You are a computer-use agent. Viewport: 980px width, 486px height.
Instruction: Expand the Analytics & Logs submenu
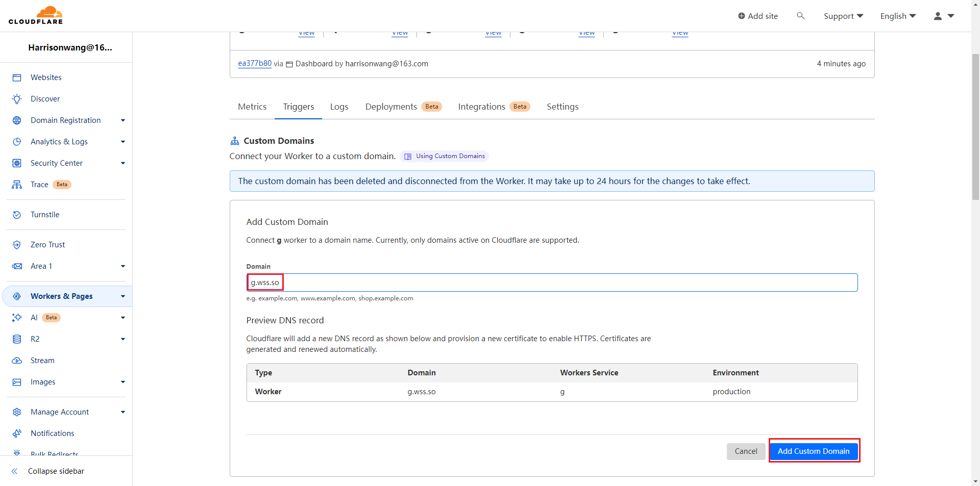tap(122, 142)
